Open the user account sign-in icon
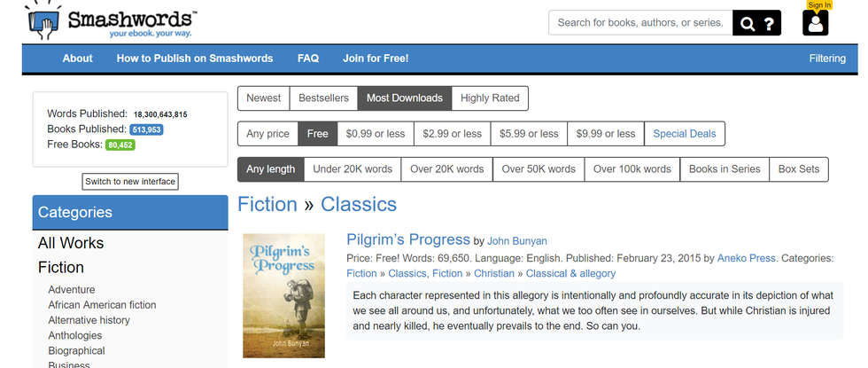 coord(816,23)
